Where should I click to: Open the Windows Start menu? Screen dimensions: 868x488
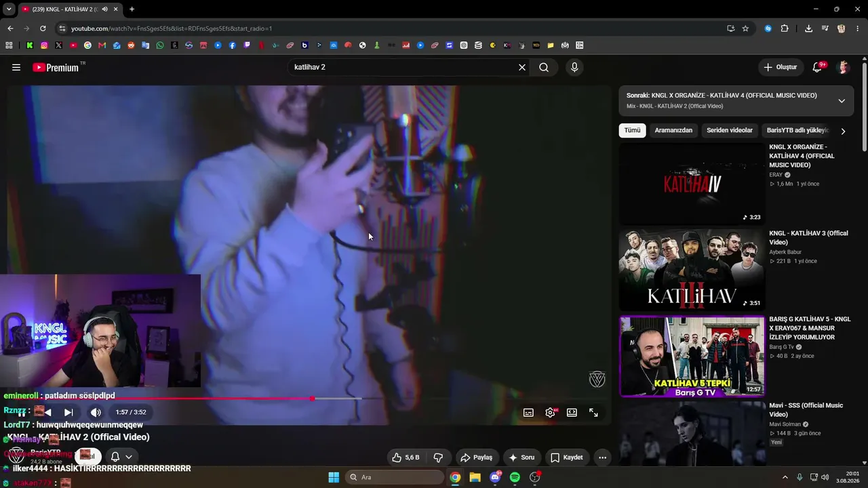(334, 477)
